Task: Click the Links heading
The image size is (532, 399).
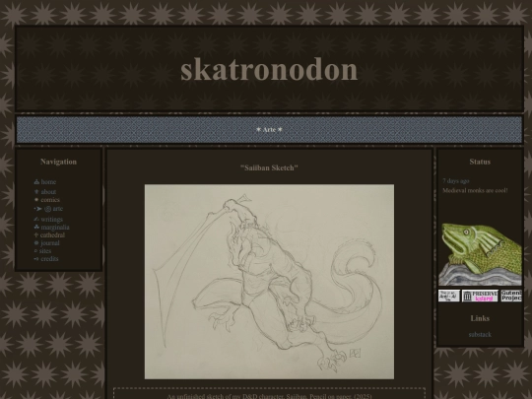Action: [x=480, y=318]
